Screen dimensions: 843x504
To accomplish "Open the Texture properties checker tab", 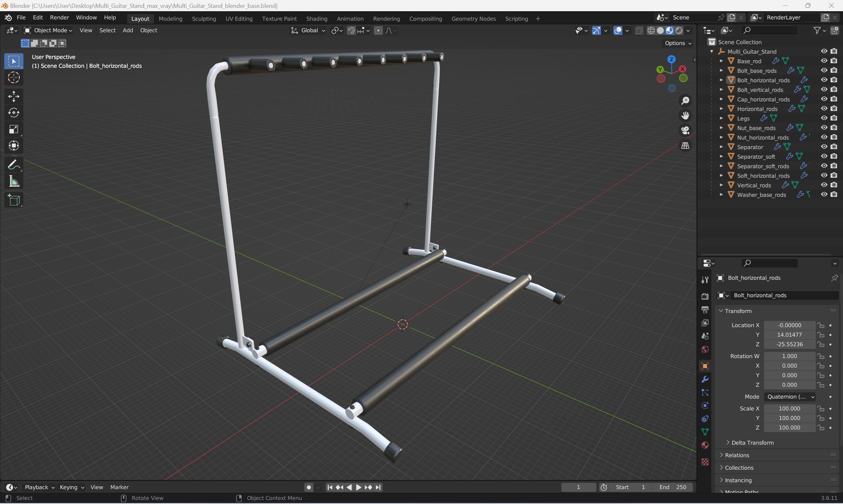I will [705, 462].
